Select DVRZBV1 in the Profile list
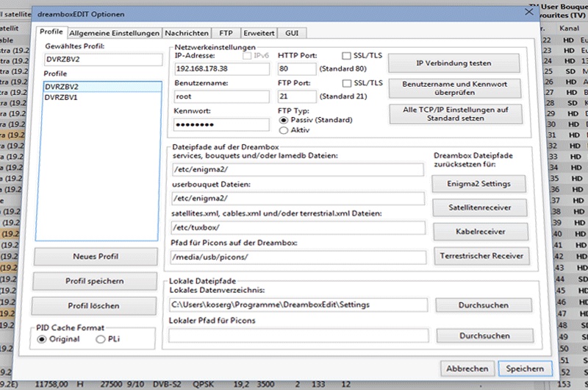Image resolution: width=588 pixels, height=390 pixels. pos(102,98)
